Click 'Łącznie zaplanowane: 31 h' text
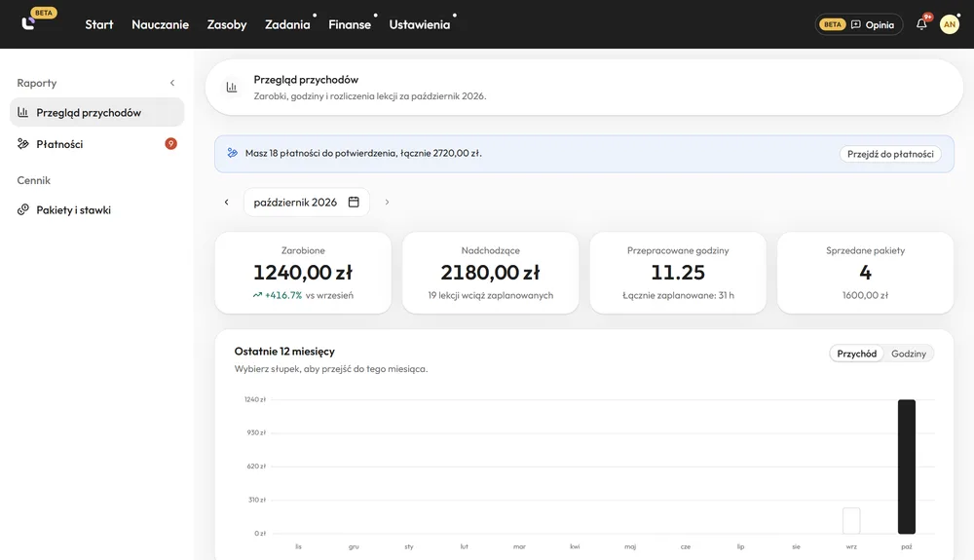This screenshot has height=560, width=974. (678, 295)
